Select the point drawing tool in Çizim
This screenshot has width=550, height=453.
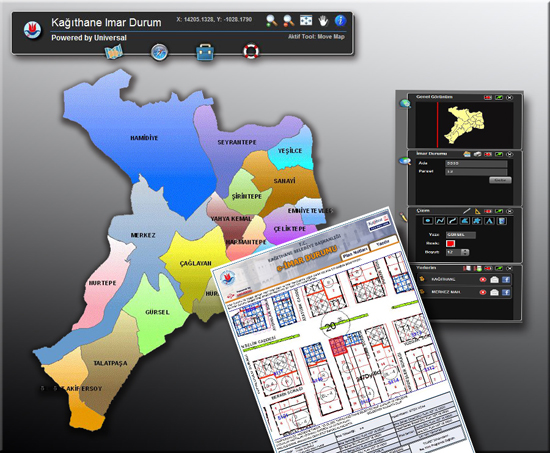tap(428, 221)
